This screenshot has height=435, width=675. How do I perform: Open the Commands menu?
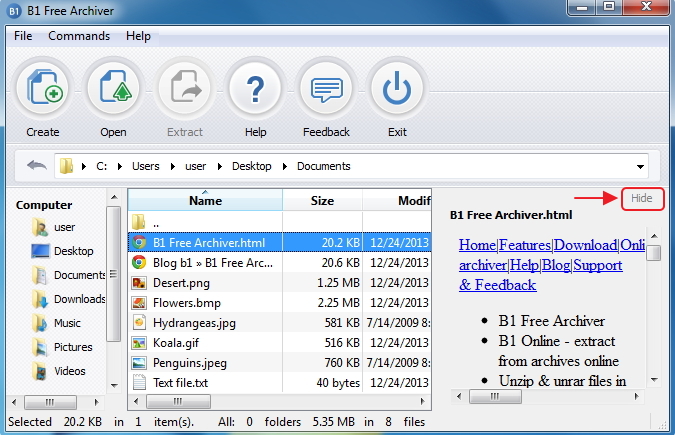79,36
